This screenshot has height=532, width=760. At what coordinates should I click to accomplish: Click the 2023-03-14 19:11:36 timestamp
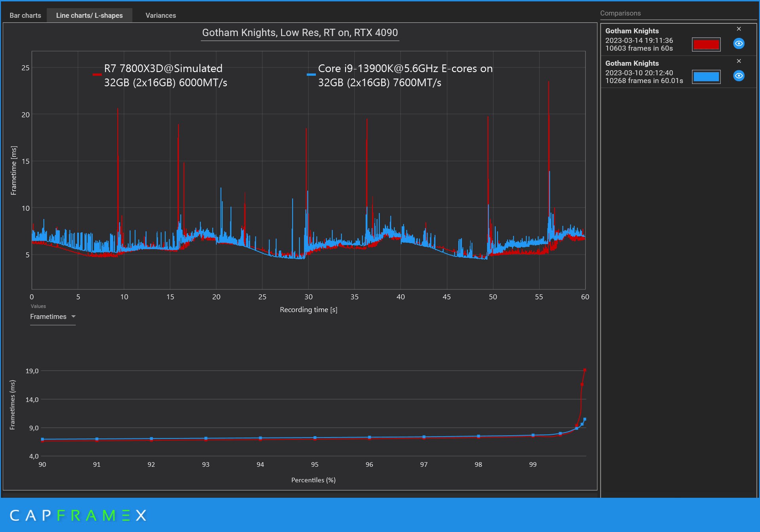tap(639, 40)
